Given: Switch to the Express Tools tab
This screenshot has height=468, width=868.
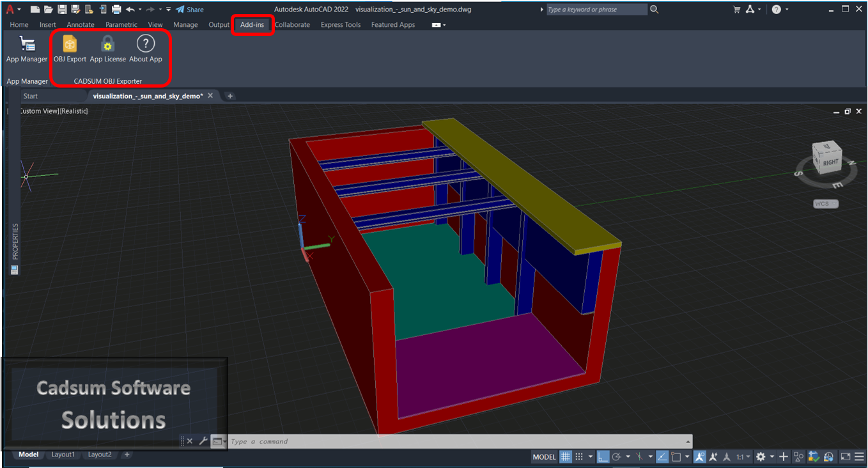Looking at the screenshot, I should [x=341, y=25].
